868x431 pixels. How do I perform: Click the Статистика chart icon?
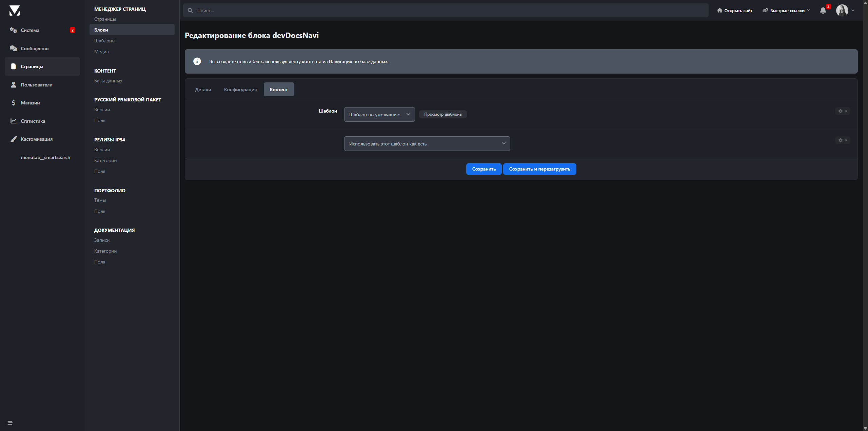[14, 121]
